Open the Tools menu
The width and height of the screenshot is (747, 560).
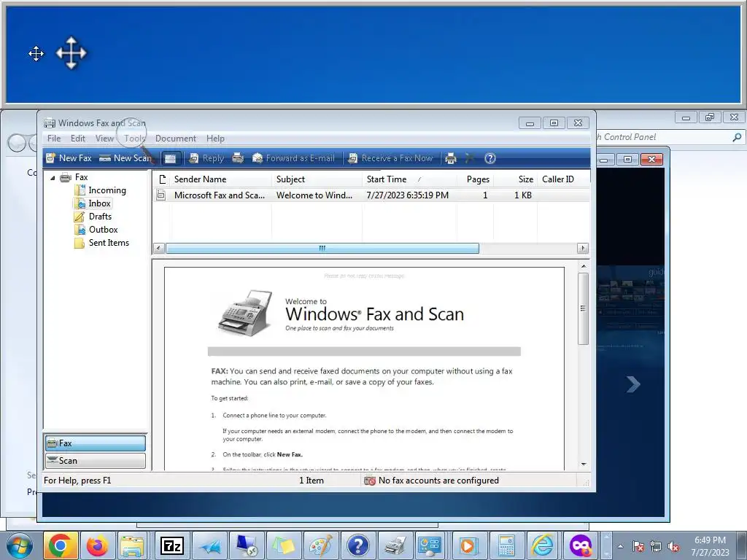pos(135,139)
